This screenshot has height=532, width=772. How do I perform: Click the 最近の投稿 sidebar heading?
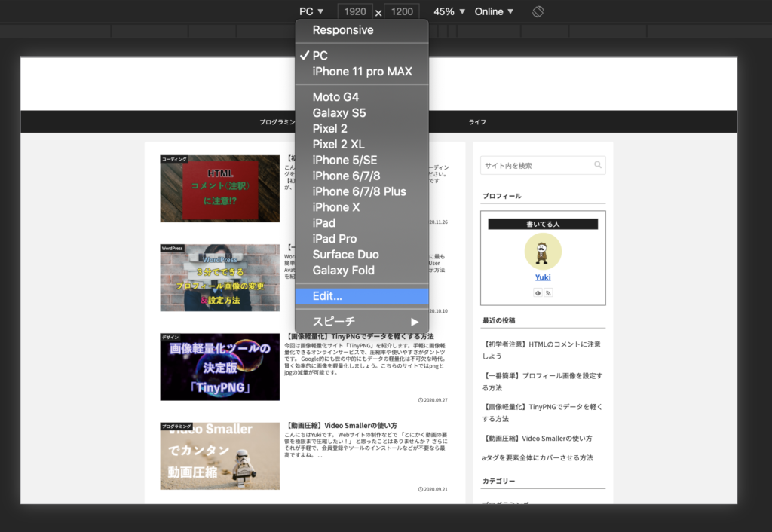point(499,320)
